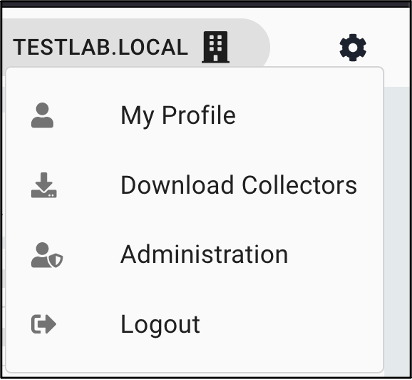Screen dimensions: 412x380
Task: Click the download tray icon
Action: click(x=44, y=185)
